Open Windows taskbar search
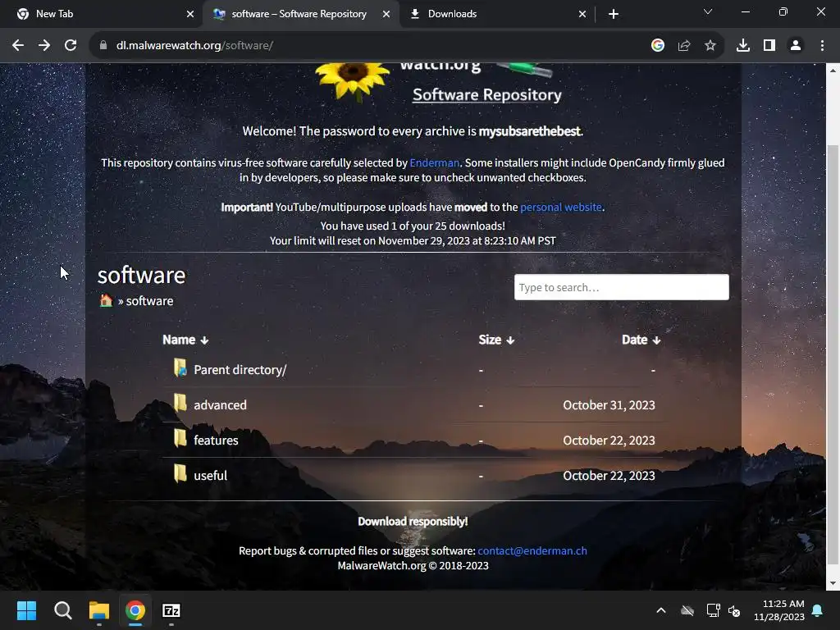 (x=62, y=610)
